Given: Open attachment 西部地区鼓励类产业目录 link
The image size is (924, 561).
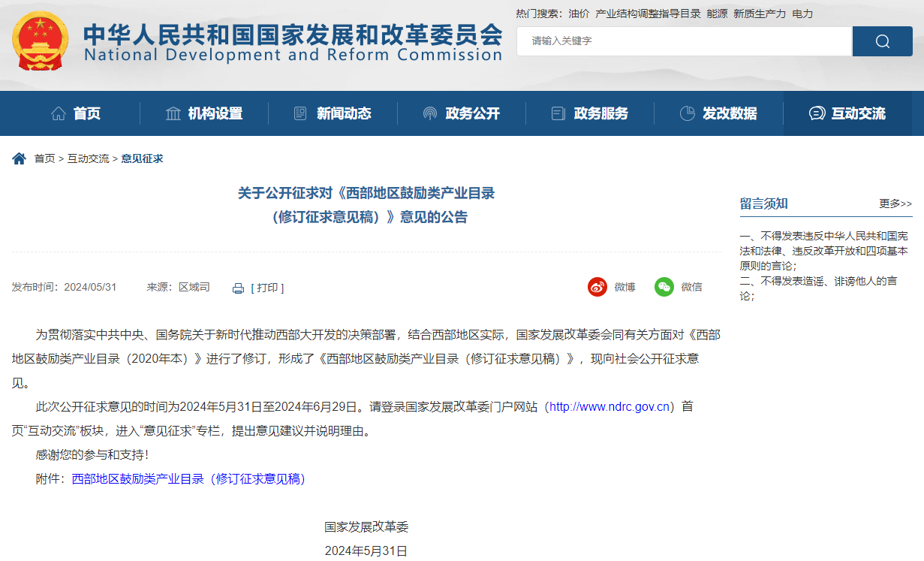Looking at the screenshot, I should click(x=188, y=479).
